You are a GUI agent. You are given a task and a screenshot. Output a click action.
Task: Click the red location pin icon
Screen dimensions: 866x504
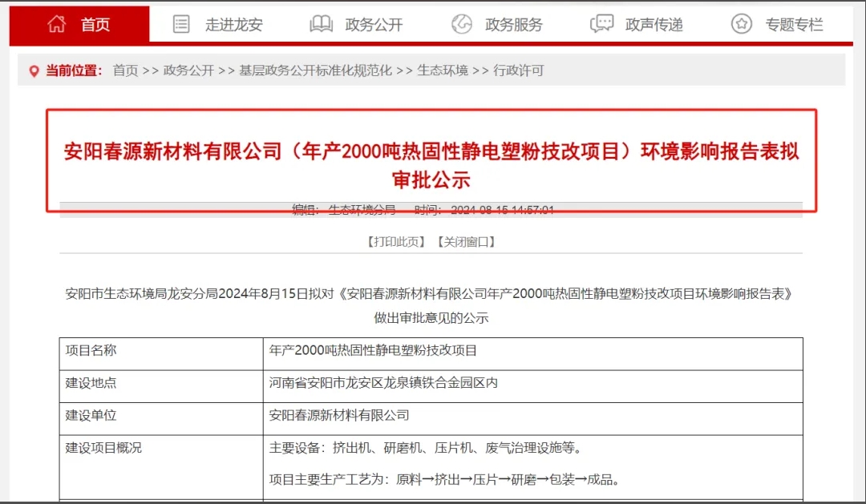click(x=34, y=71)
